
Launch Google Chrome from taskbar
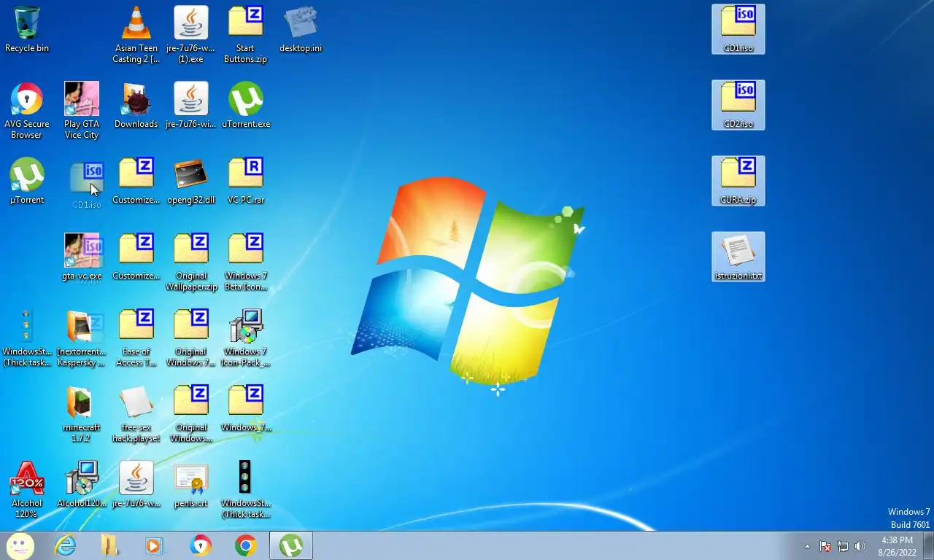246,545
